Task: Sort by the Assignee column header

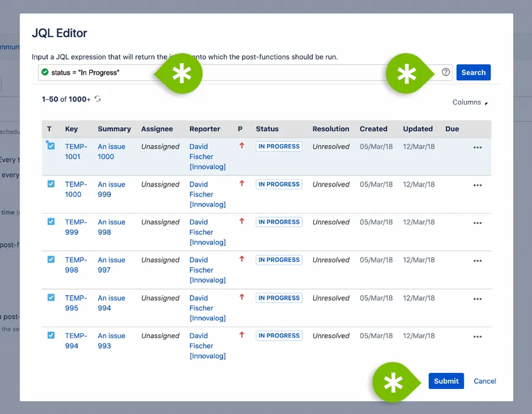Action: [x=157, y=128]
